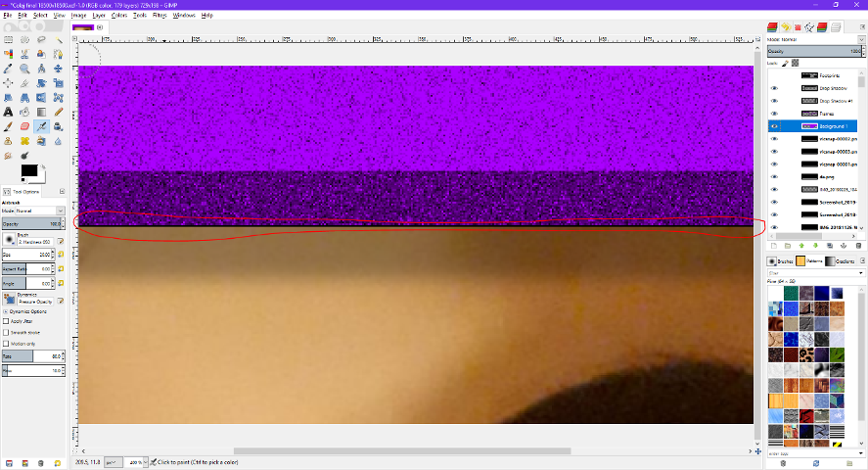The image size is (868, 470).
Task: Select the Zoom magnifier tool
Action: click(24, 69)
